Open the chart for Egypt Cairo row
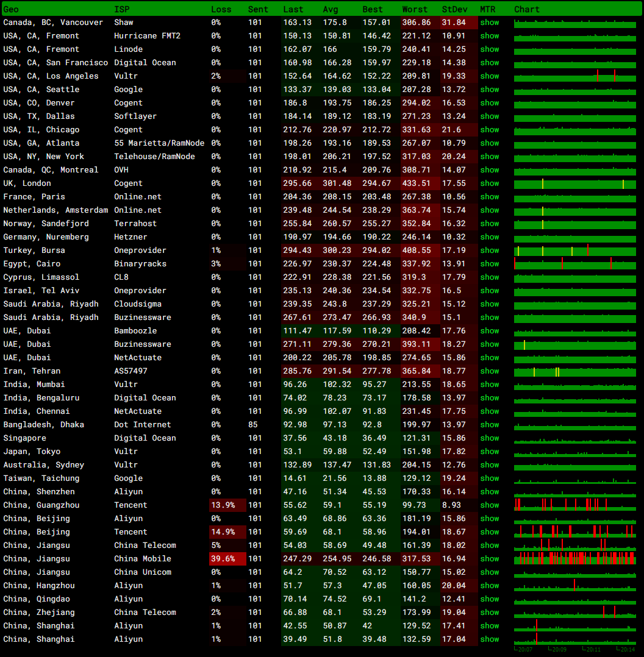This screenshot has height=657, width=644. pos(574,264)
